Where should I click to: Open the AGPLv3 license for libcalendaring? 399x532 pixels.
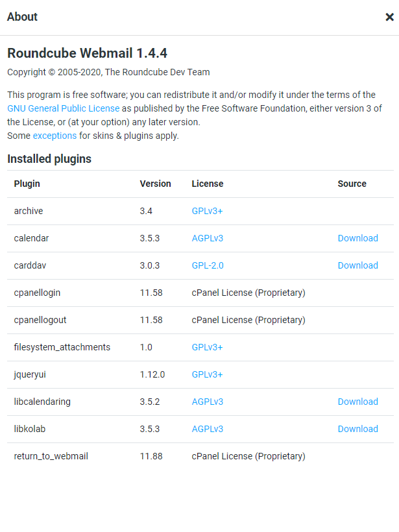pos(207,402)
